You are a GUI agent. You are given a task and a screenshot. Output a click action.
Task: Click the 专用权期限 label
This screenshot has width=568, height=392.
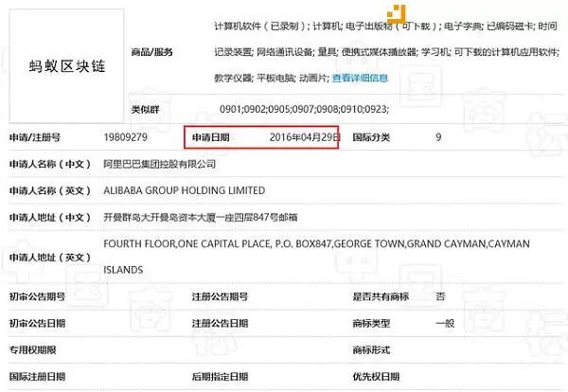[32, 350]
